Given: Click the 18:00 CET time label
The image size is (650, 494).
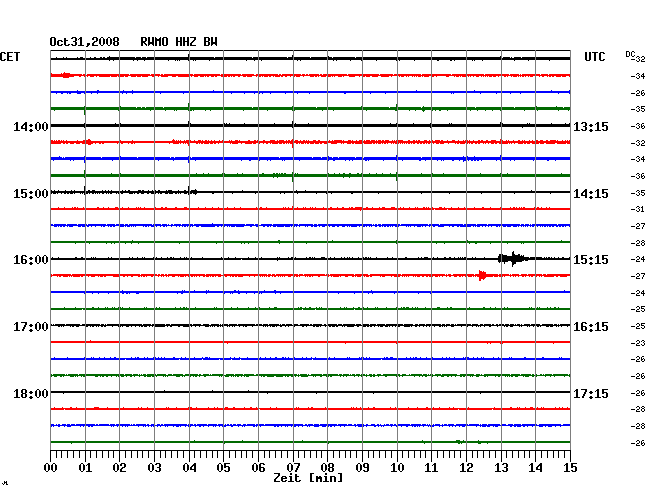Looking at the screenshot, I should click(x=31, y=393).
